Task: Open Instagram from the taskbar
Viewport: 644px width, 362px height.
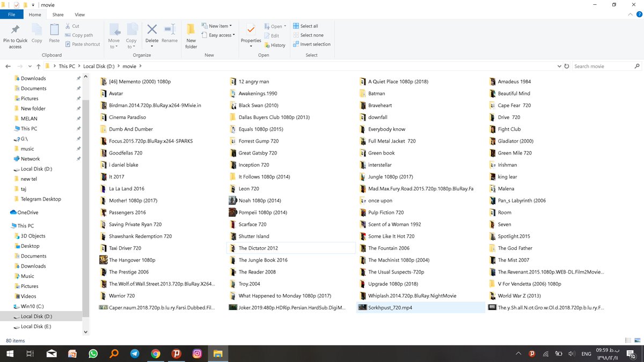Action: 197,353
